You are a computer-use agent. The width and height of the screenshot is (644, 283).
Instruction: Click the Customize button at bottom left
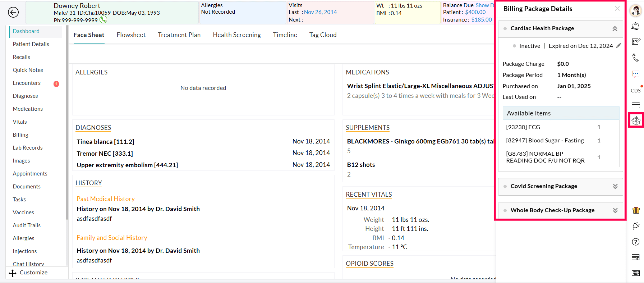coord(28,273)
